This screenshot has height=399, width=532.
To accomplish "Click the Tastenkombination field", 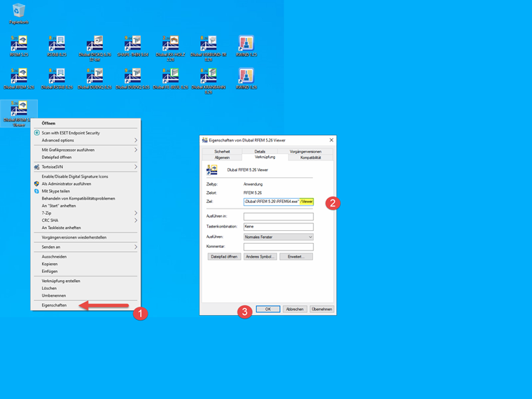I will pos(279,227).
